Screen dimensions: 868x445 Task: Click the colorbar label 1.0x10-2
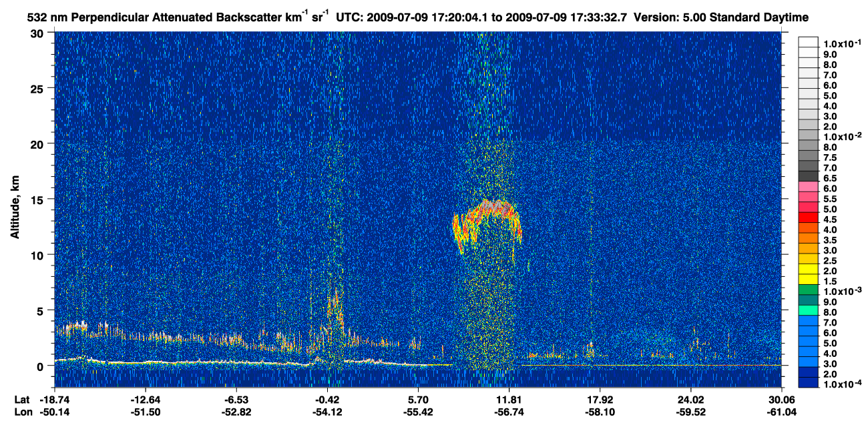tap(841, 137)
